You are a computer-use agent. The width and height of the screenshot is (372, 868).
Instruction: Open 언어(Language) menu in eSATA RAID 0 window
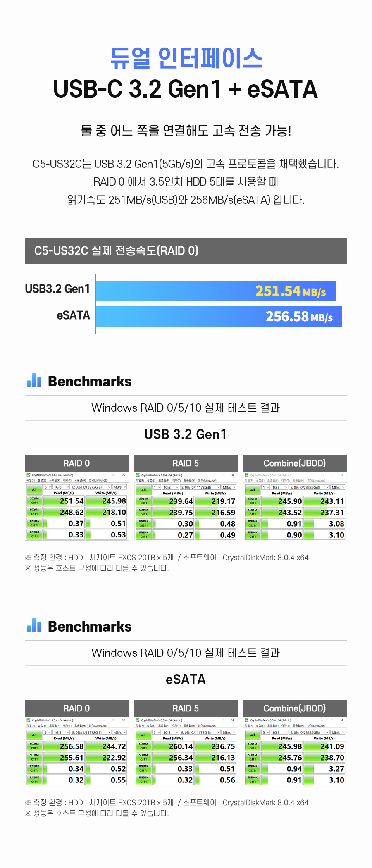tap(98, 725)
